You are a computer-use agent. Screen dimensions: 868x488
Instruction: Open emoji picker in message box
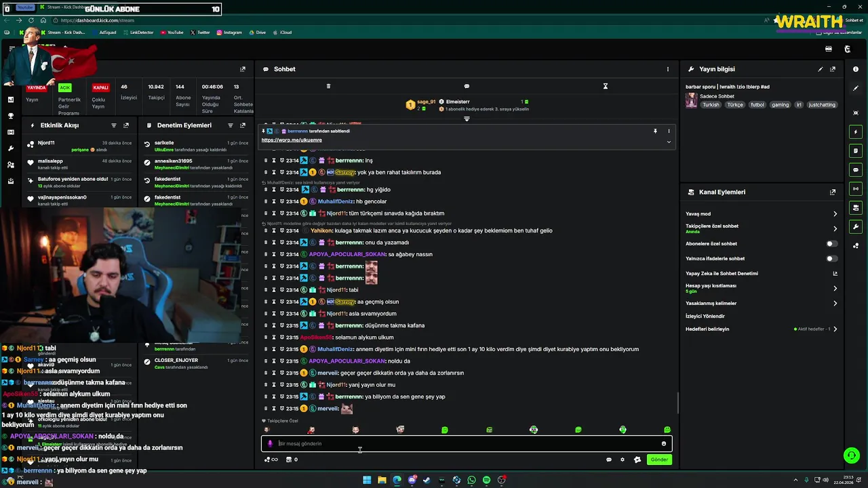[x=664, y=443]
